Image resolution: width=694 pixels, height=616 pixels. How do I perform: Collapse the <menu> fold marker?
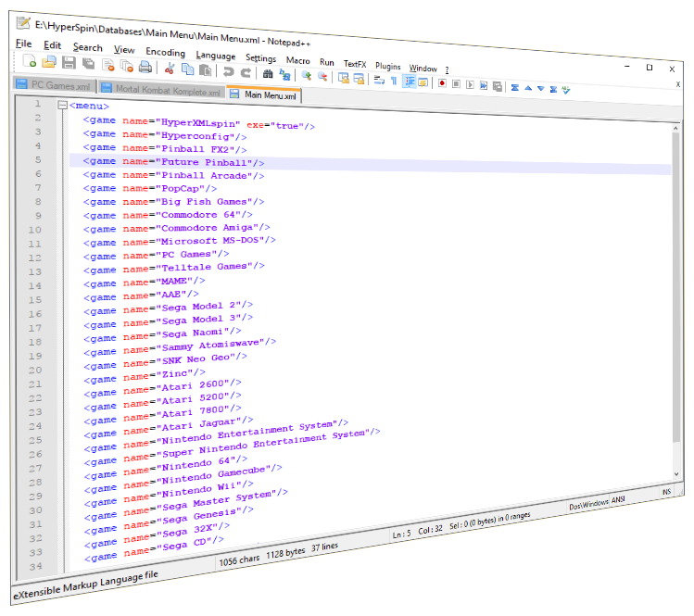(x=62, y=105)
